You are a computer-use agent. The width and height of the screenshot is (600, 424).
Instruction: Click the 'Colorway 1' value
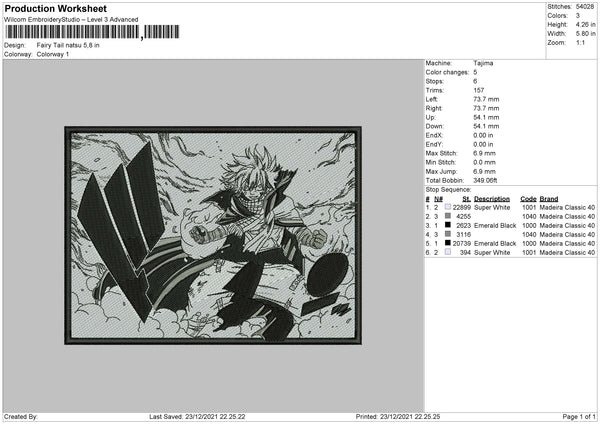(53, 54)
